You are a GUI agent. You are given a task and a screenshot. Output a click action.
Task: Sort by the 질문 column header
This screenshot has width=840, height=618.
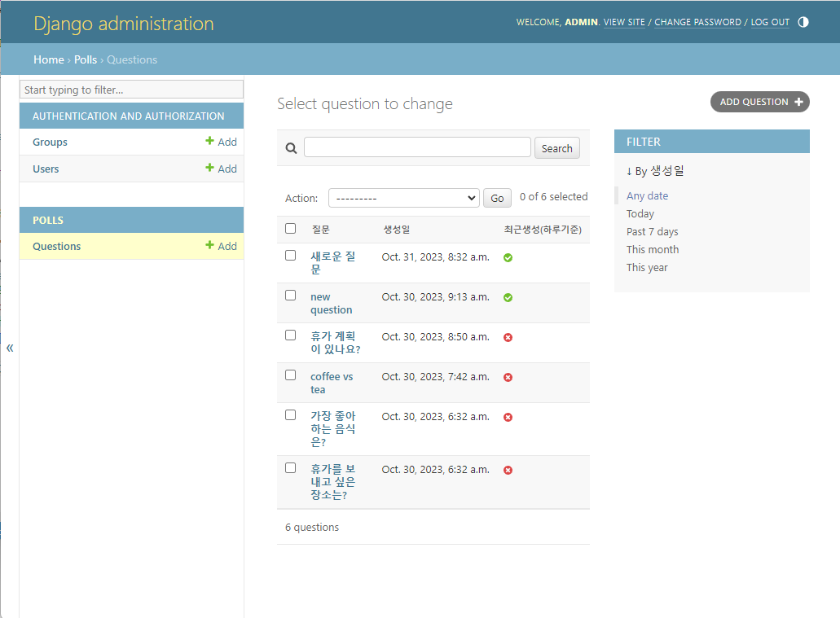click(321, 230)
